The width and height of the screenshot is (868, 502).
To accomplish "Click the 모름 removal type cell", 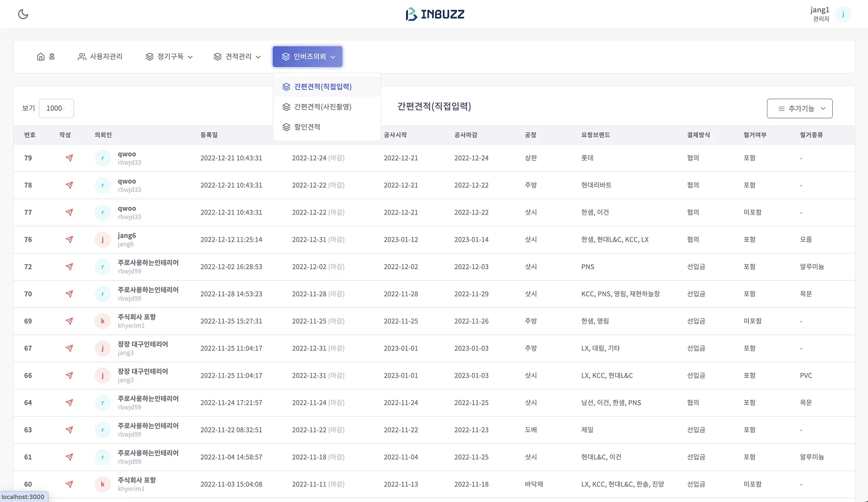I will pos(806,240).
